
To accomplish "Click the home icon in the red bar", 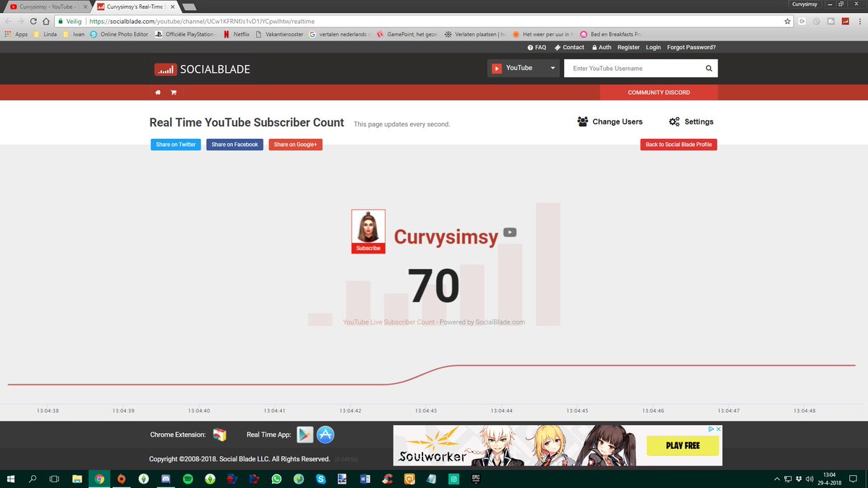I will pyautogui.click(x=158, y=93).
